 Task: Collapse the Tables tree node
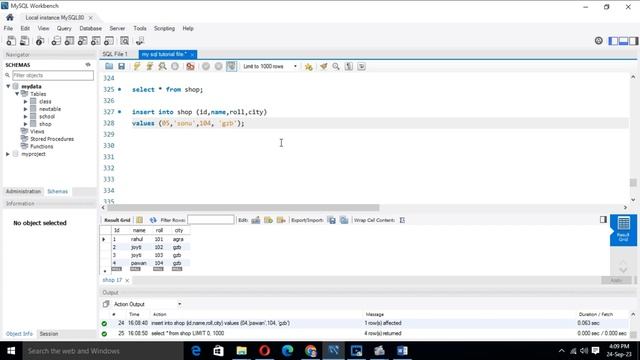(17, 94)
